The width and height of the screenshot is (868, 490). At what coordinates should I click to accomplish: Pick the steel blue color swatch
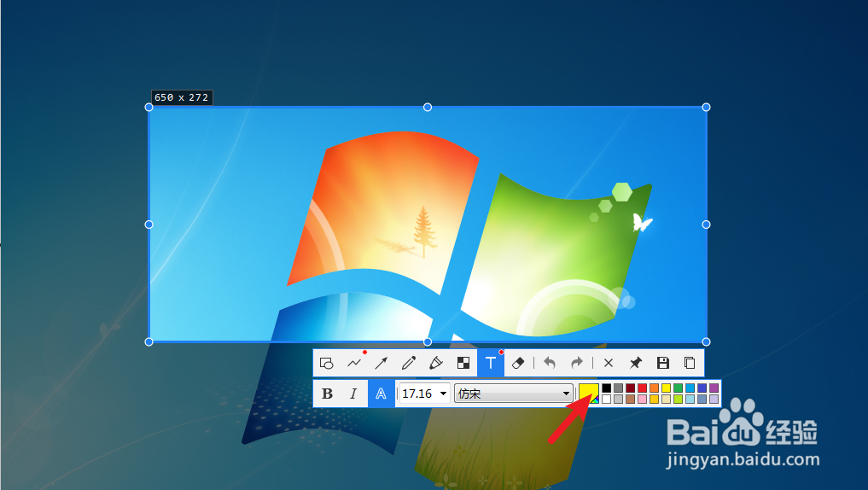(702, 399)
